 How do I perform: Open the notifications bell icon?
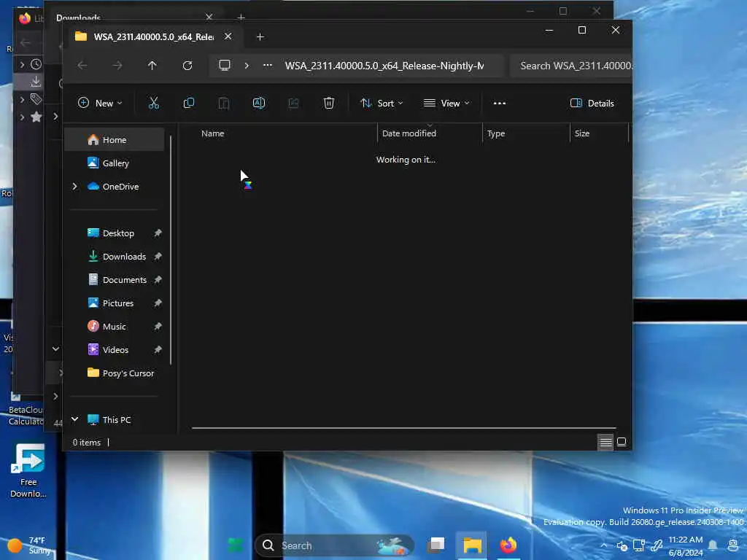713,545
